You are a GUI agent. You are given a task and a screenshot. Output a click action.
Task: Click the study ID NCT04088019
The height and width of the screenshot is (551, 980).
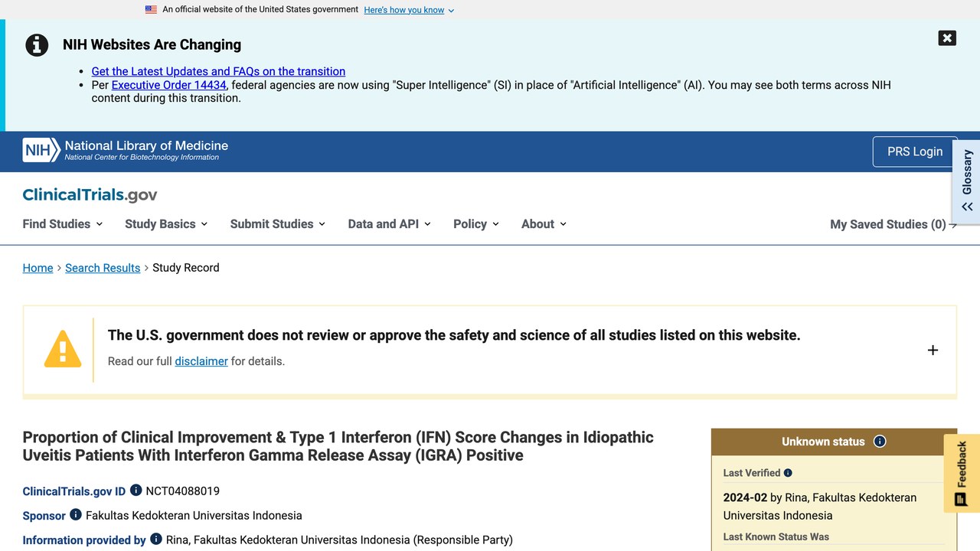pos(183,491)
